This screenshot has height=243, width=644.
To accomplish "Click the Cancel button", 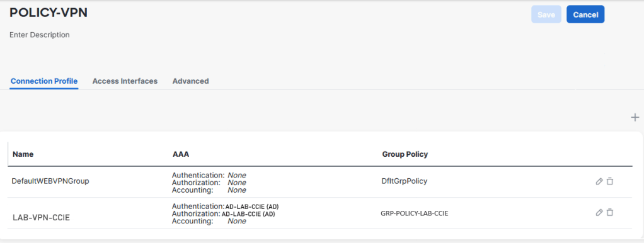I will pyautogui.click(x=585, y=14).
